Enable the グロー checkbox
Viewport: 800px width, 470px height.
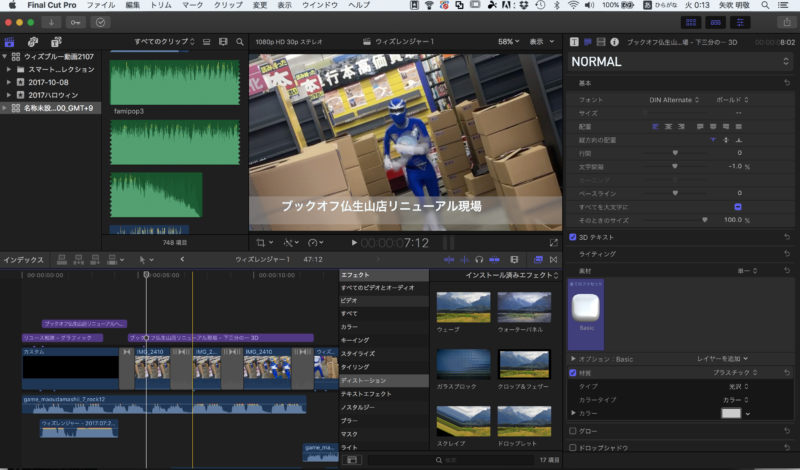(572, 431)
